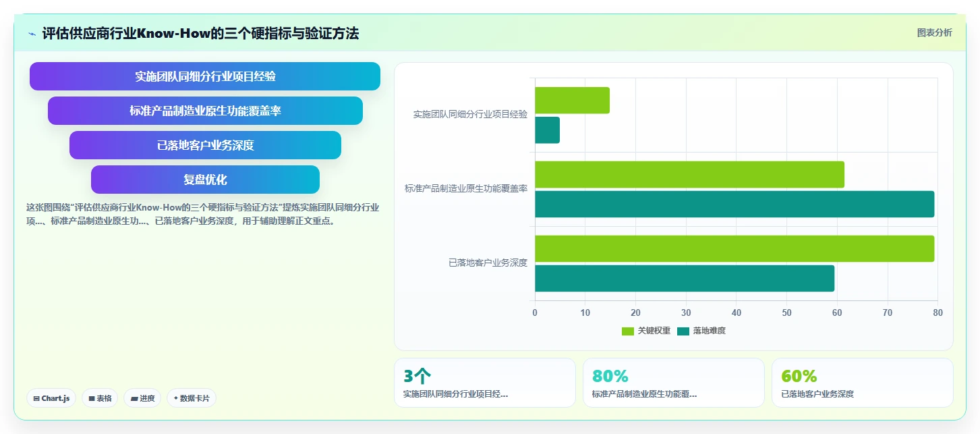Click the 数据卡片 tag chip
This screenshot has width=980, height=434.
192,398
